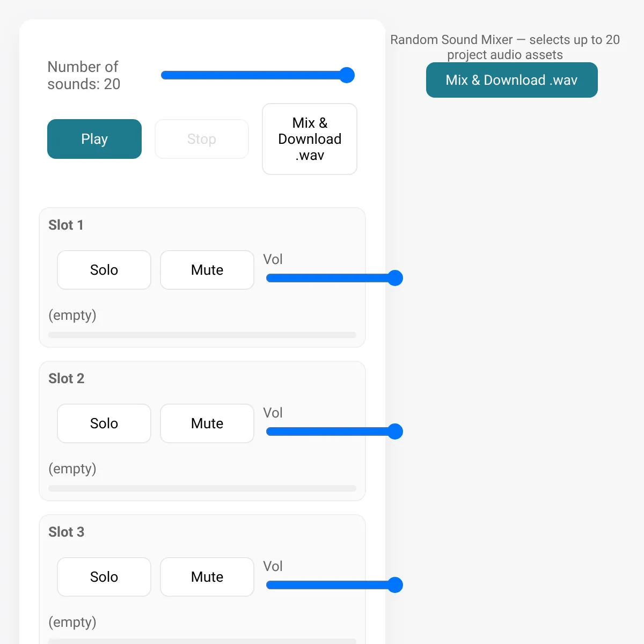Click the Number of sounds slider handle
The height and width of the screenshot is (644, 644).
(347, 75)
